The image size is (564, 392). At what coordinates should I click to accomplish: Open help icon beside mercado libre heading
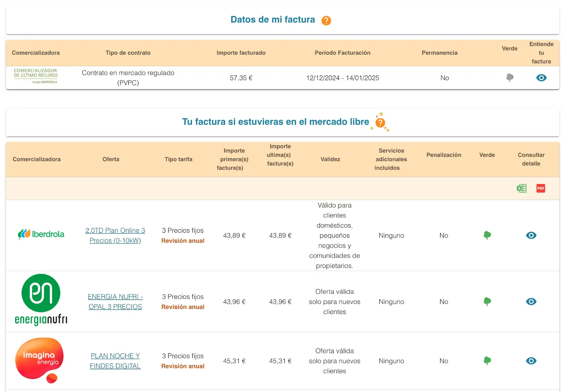[380, 122]
